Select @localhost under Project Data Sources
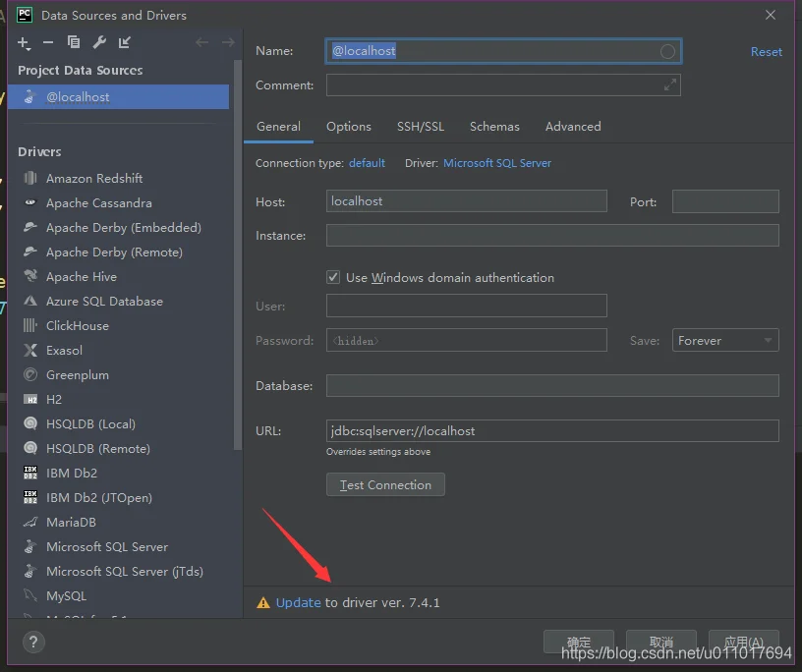This screenshot has height=672, width=802. pyautogui.click(x=119, y=96)
